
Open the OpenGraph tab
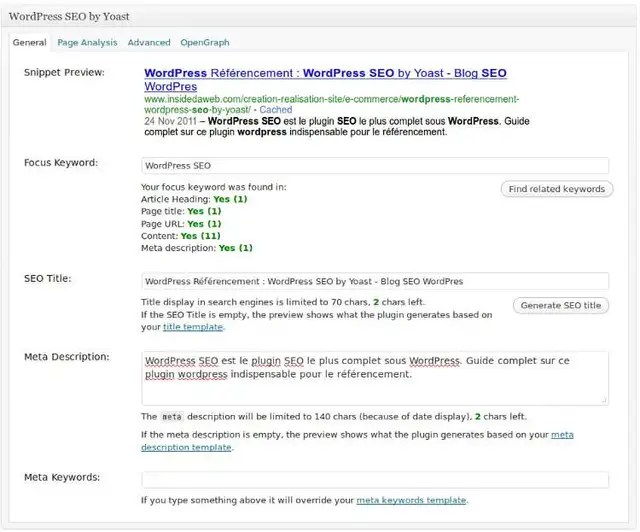(x=205, y=42)
